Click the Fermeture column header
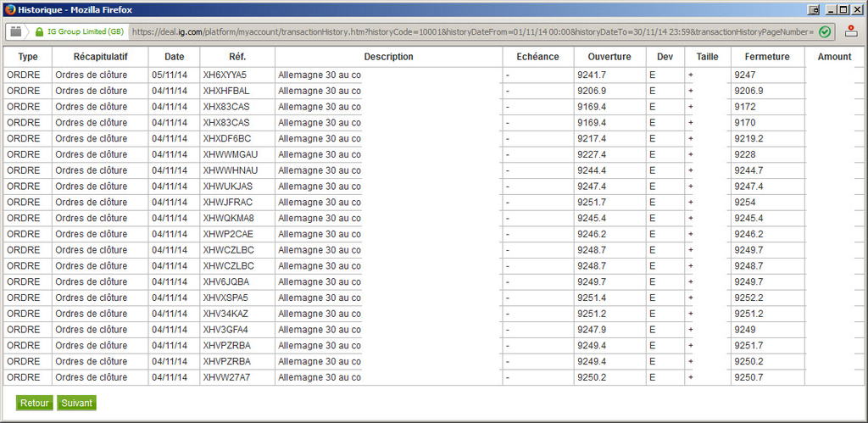Screen dimensions: 868x423 [767, 57]
